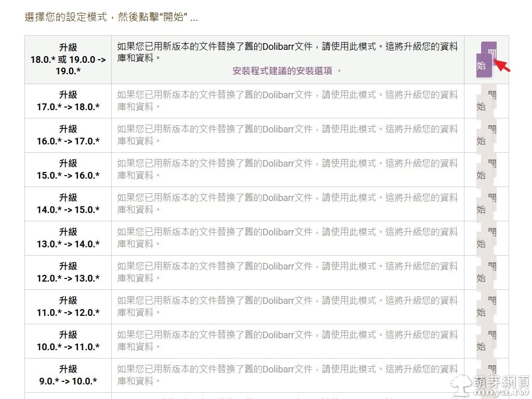Screen dimensions: 532x399
Task: Start the 13.0.* -> 14.0.* upgrade
Action: (x=486, y=238)
